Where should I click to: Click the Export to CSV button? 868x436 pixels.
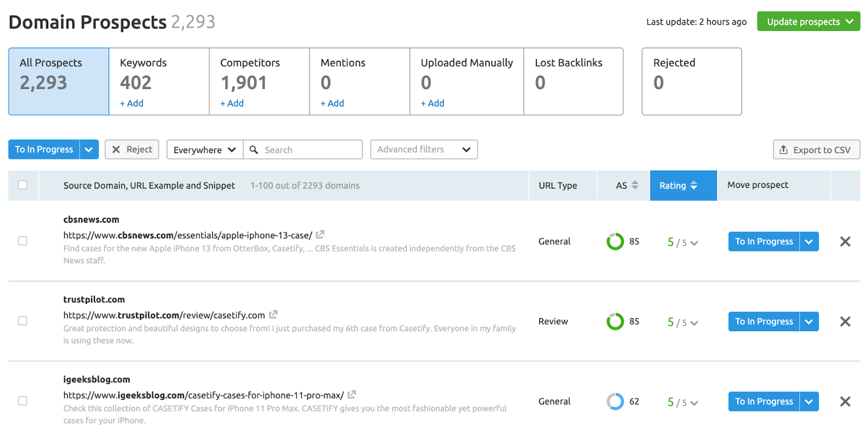coord(816,150)
